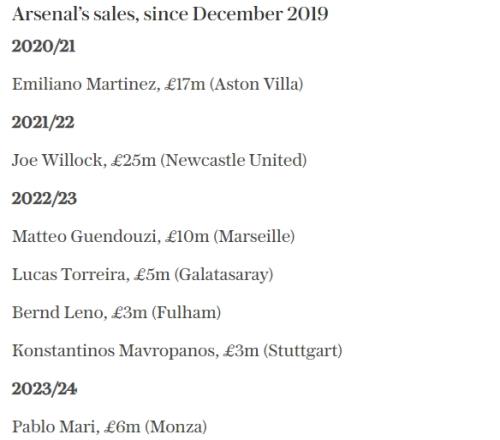The width and height of the screenshot is (500, 440).
Task: Select the Matteo Guendouzi sale line
Action: tap(154, 236)
